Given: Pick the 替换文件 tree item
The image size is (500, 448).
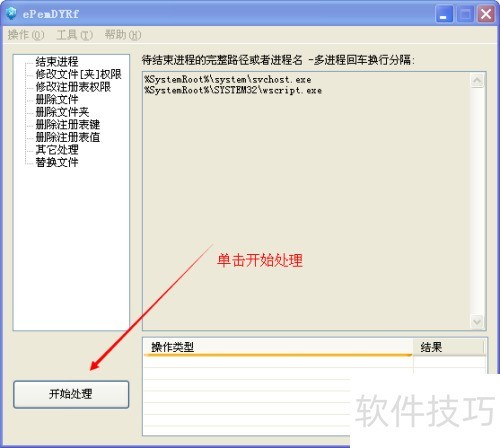Looking at the screenshot, I should pos(57,162).
